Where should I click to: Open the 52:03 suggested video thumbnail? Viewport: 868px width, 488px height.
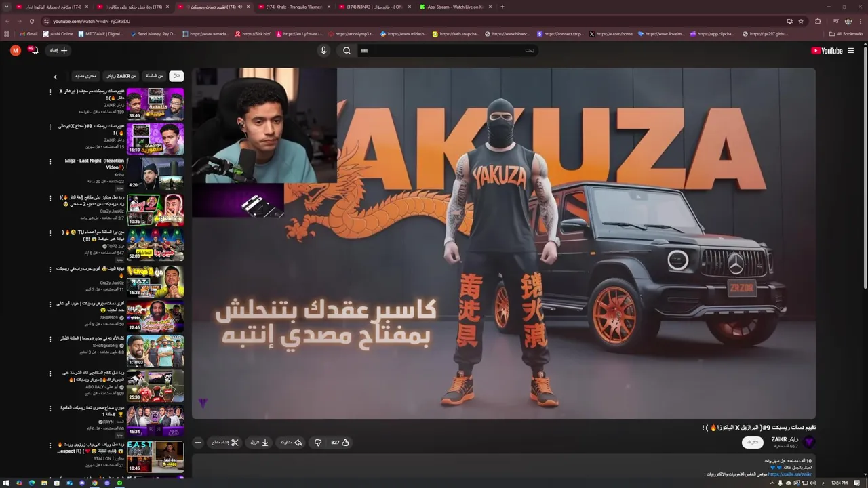[x=155, y=245]
